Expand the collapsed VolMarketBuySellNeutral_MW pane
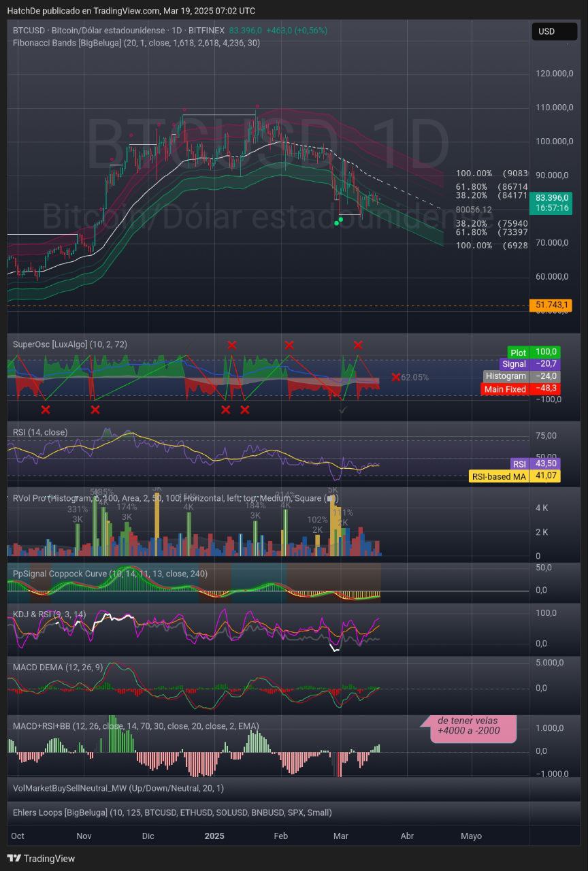The image size is (588, 871). [x=118, y=788]
